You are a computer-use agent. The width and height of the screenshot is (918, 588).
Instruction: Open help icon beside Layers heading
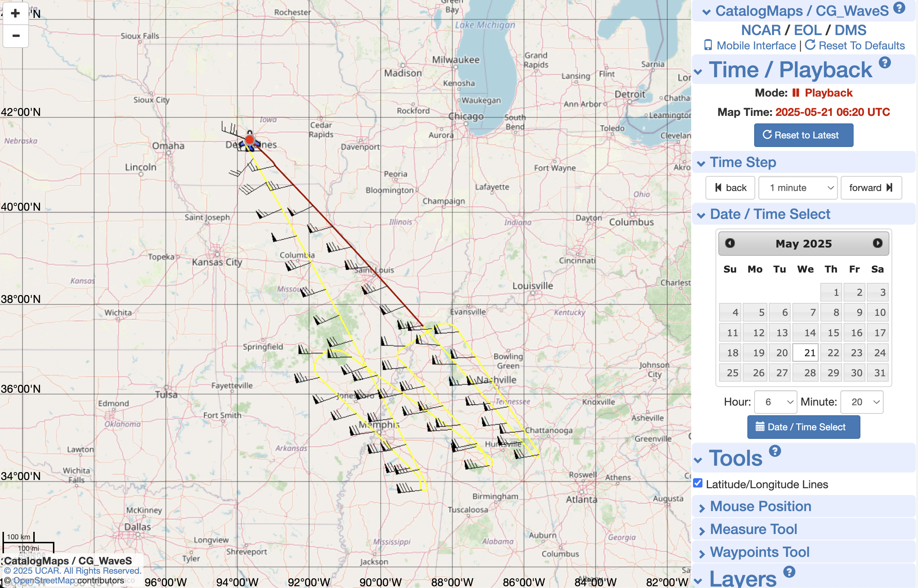[789, 572]
